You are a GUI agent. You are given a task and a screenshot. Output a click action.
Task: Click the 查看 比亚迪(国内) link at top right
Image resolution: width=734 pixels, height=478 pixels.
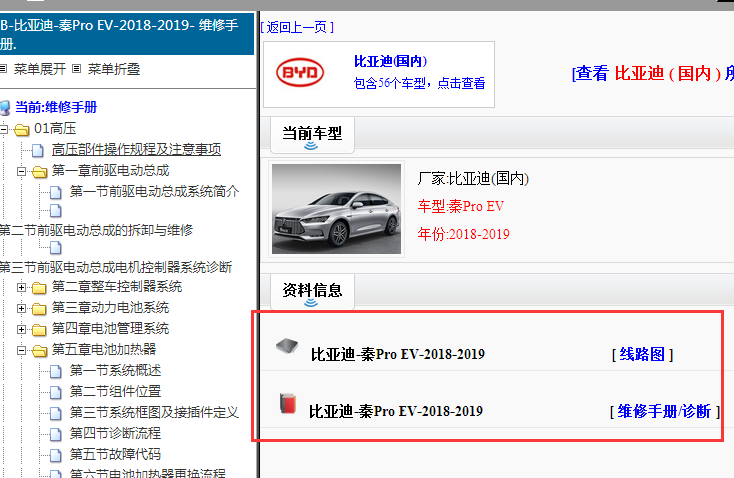point(653,74)
